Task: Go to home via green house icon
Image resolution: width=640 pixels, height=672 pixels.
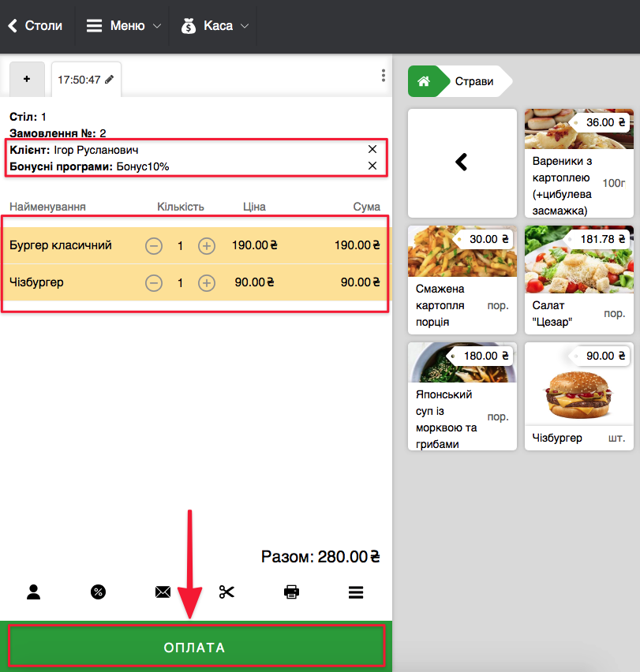Action: click(x=424, y=81)
